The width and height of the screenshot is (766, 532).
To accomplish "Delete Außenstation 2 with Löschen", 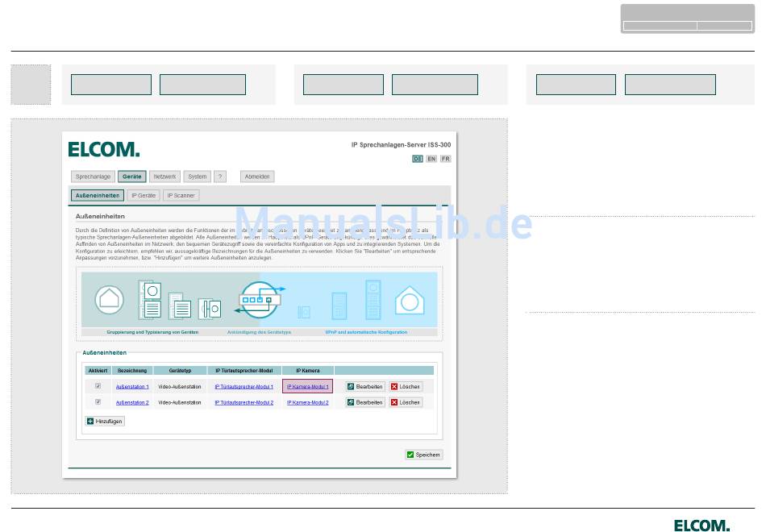I will click(406, 402).
